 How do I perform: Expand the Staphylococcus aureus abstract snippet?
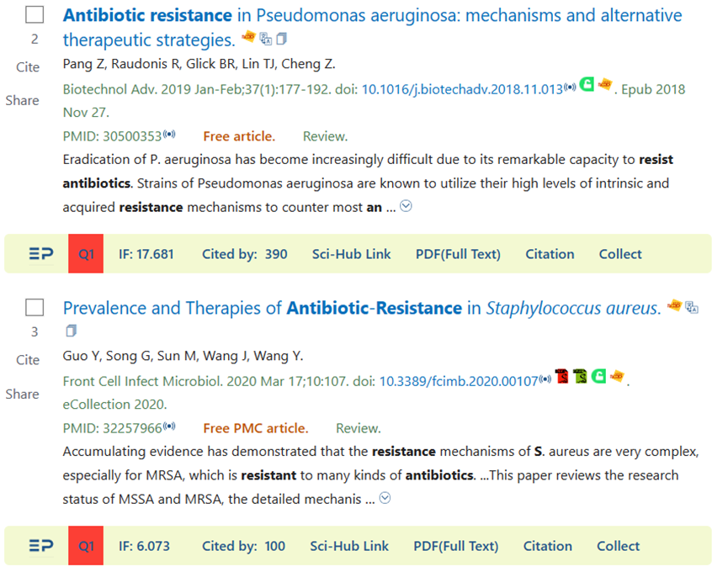pos(385,498)
